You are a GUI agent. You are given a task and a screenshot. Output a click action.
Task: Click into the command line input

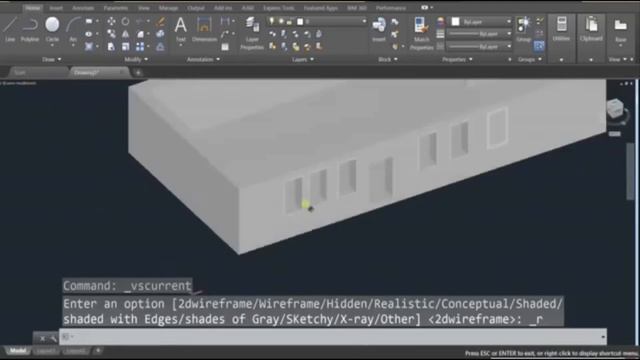[x=333, y=337]
